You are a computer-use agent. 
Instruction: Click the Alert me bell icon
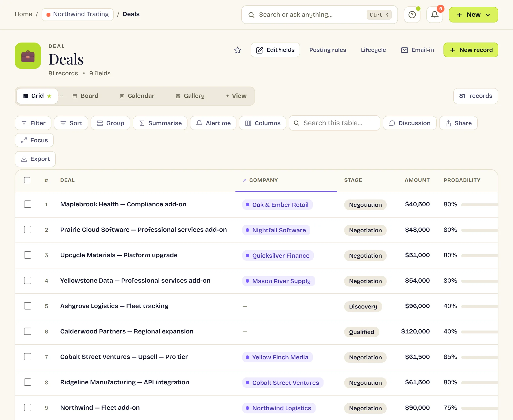coord(199,123)
